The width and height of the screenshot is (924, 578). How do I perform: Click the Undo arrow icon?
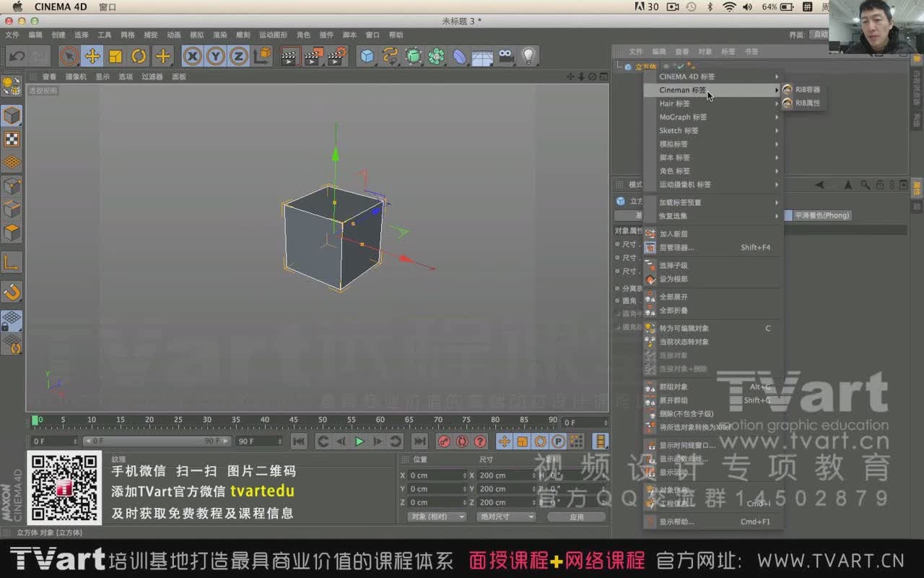(x=17, y=56)
